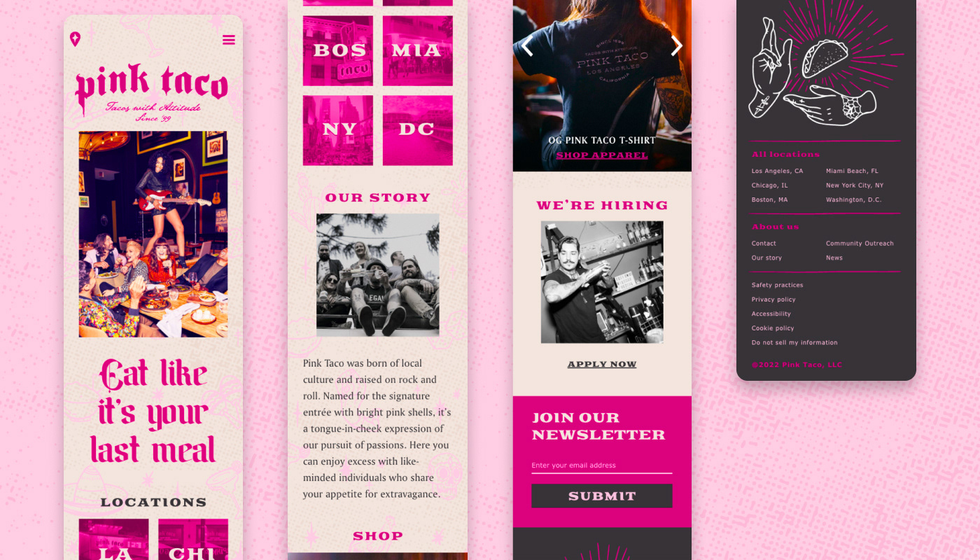Select the BOS location tile
Viewport: 980px width, 560px height.
coord(338,51)
